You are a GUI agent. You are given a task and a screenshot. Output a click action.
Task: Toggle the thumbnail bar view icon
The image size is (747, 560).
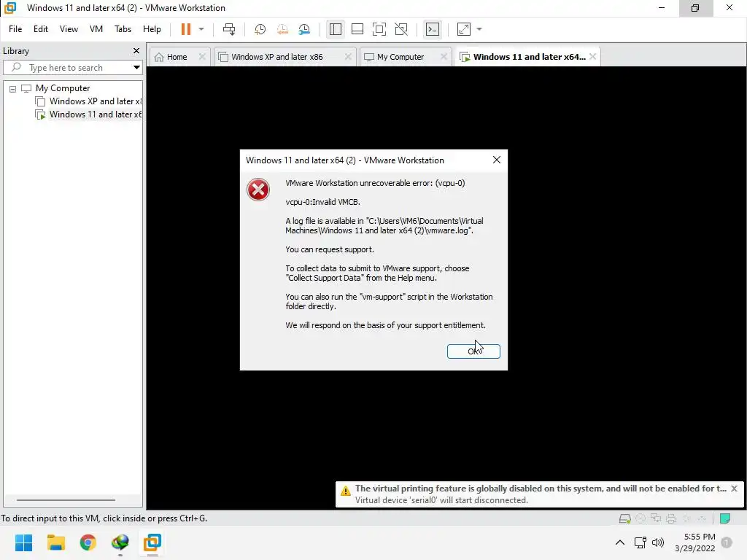coord(357,29)
